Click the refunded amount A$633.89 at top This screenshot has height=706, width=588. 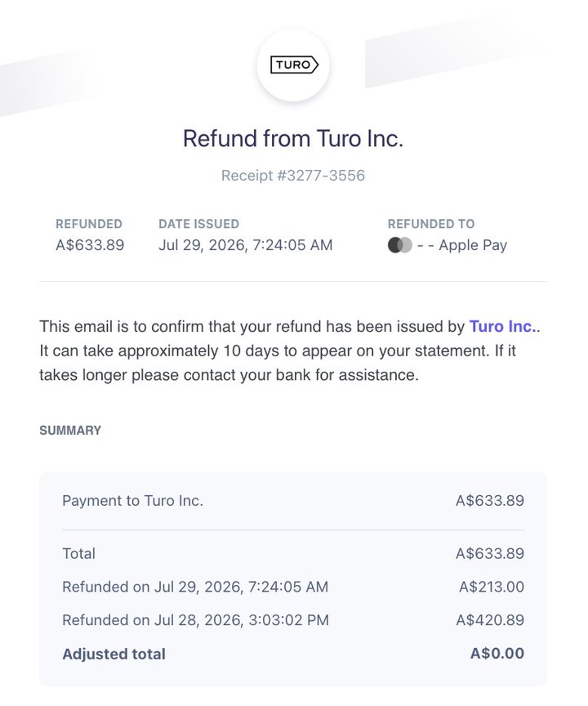90,245
